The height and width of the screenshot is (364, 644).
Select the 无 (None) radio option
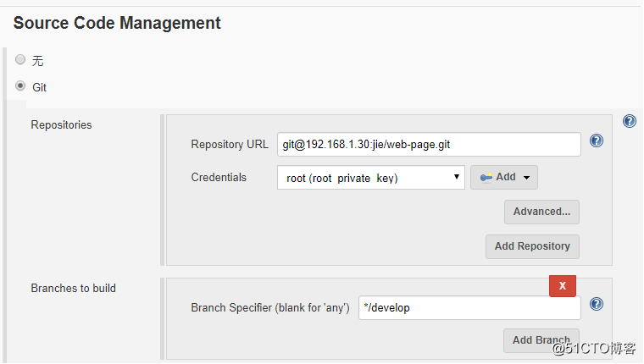pos(20,60)
